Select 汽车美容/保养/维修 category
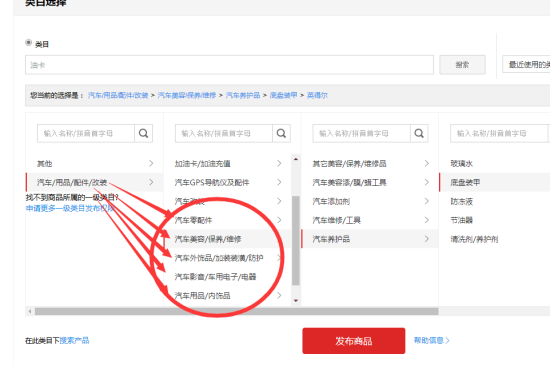 coord(228,239)
